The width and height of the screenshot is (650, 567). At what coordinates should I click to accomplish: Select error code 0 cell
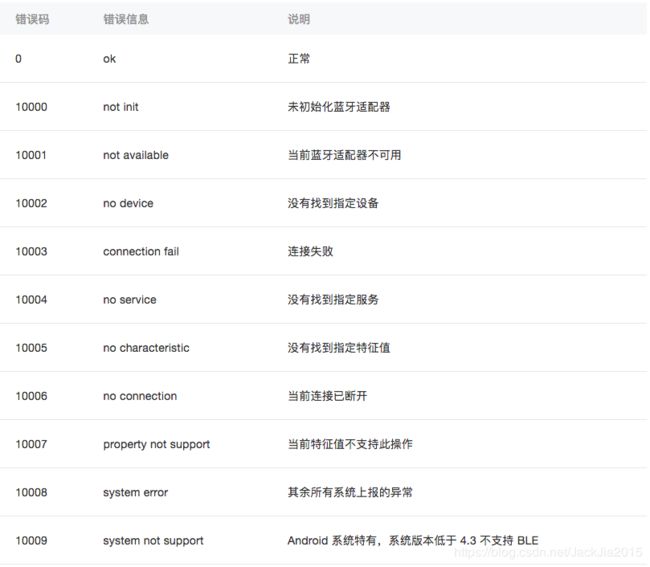(18, 59)
